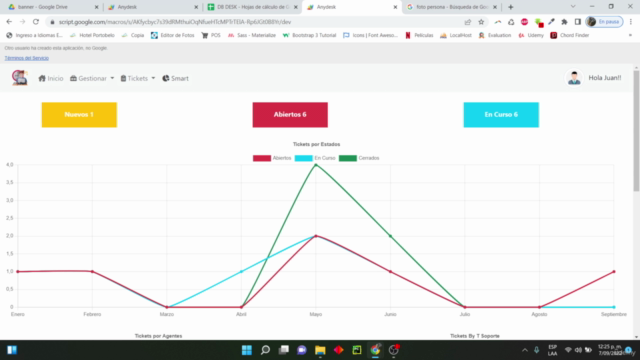Viewport: 640px width, 360px height.
Task: Bookmark this page with the star icon
Action: coord(481,22)
